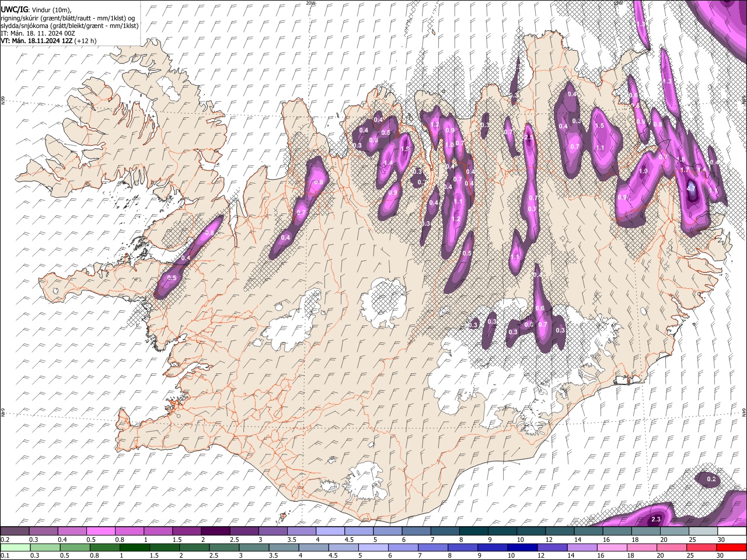
Task: Click the '15W' longitude label at top
Action: [618, 3]
